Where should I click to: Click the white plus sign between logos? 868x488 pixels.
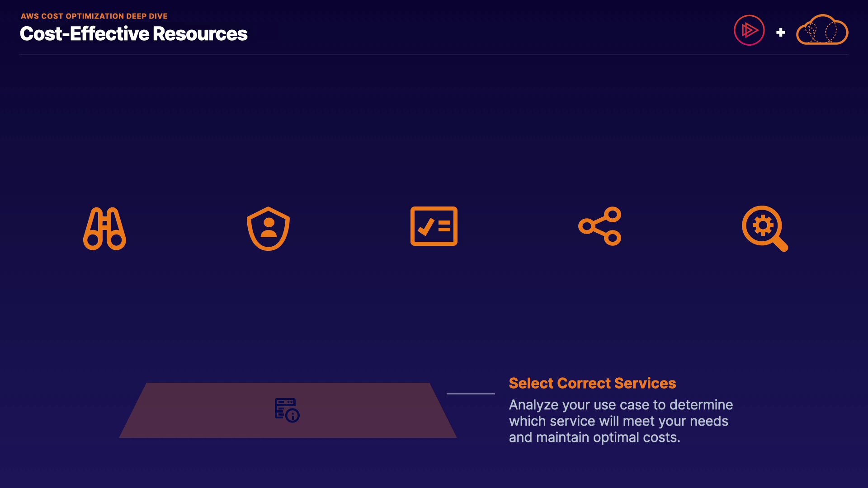point(781,33)
